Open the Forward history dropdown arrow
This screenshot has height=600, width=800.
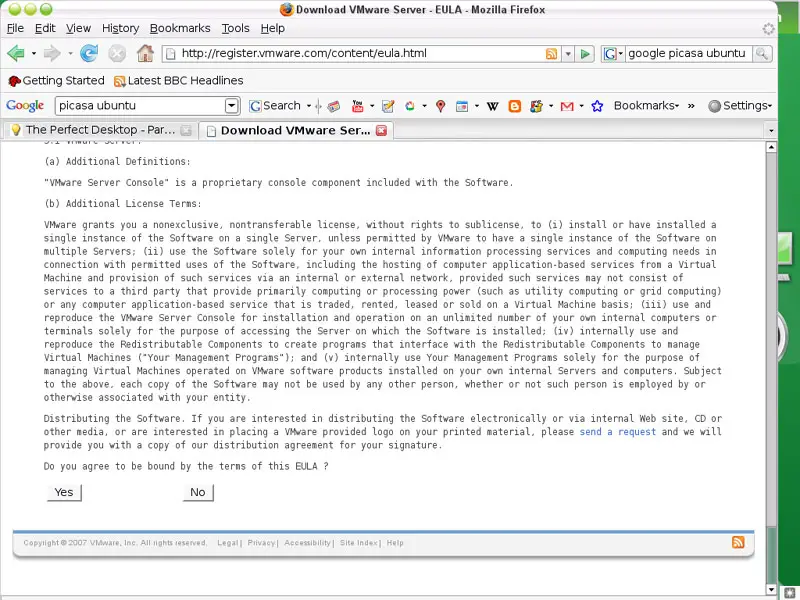point(70,53)
